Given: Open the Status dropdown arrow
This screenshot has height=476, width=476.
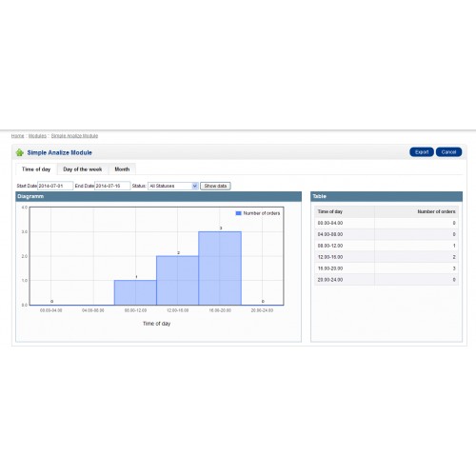Looking at the screenshot, I should pyautogui.click(x=195, y=186).
